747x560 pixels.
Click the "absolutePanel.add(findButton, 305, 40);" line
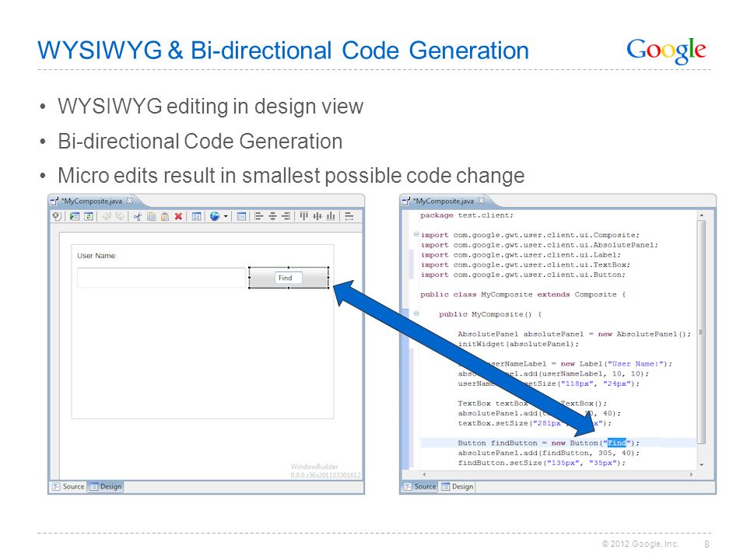(549, 453)
